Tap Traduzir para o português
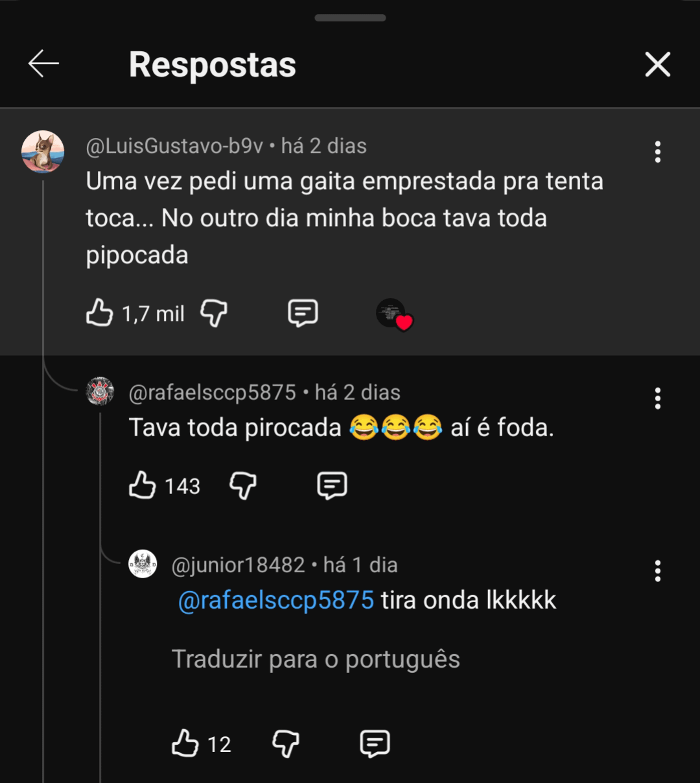 coord(316,659)
